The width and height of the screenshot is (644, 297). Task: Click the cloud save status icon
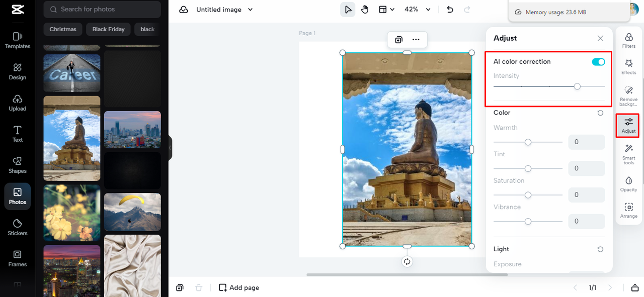tap(184, 10)
